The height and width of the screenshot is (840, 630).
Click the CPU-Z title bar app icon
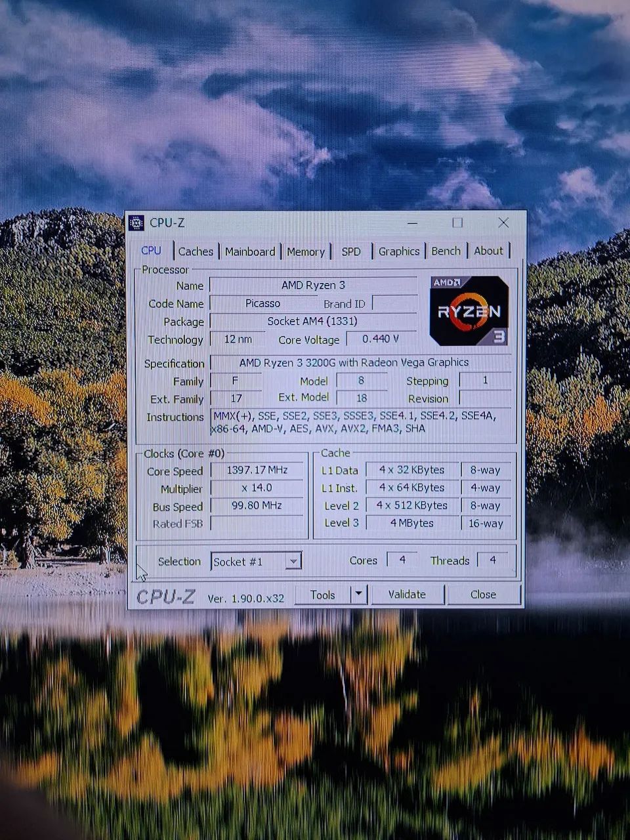click(x=136, y=223)
